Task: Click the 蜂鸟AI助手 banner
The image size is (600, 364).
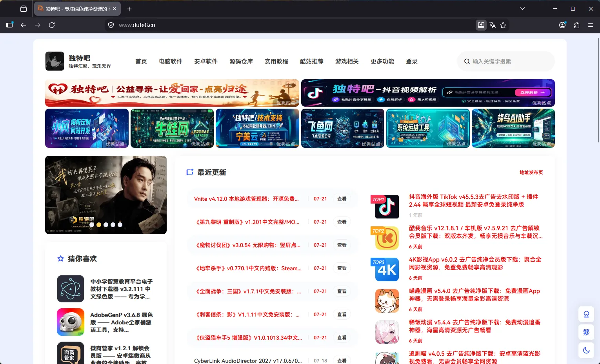Action: [513, 128]
